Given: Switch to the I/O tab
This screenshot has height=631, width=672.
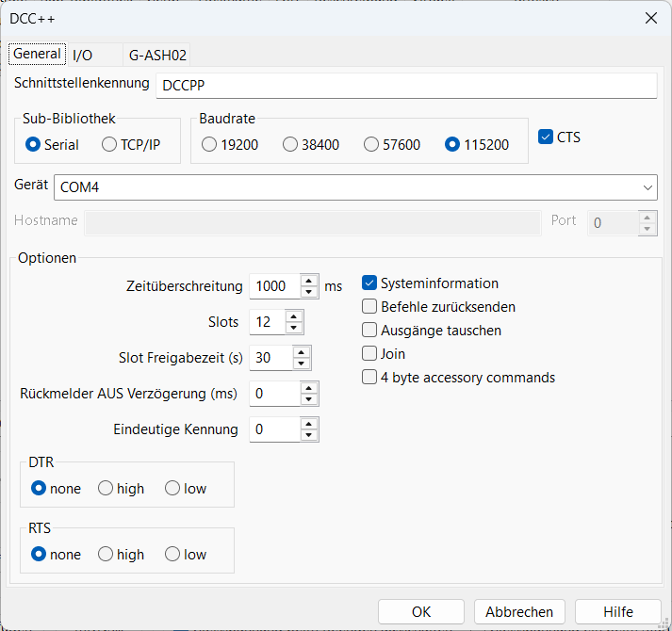Looking at the screenshot, I should pos(83,56).
